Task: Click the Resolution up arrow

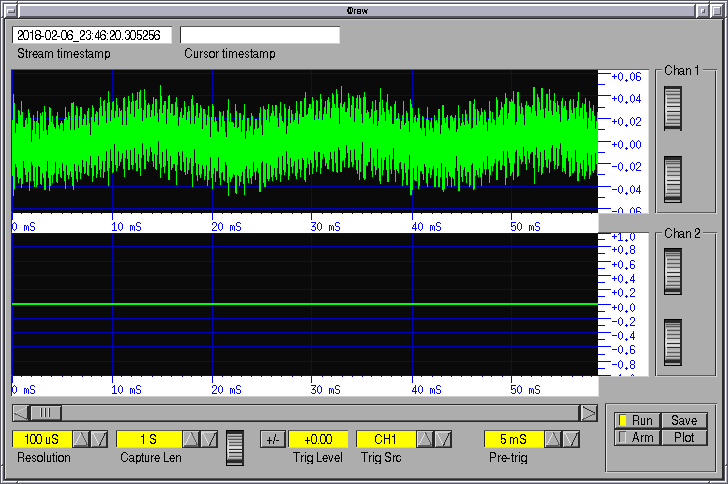Action: pyautogui.click(x=82, y=439)
